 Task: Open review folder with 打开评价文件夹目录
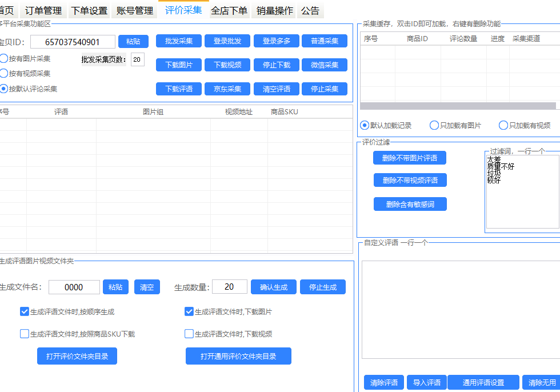point(77,355)
